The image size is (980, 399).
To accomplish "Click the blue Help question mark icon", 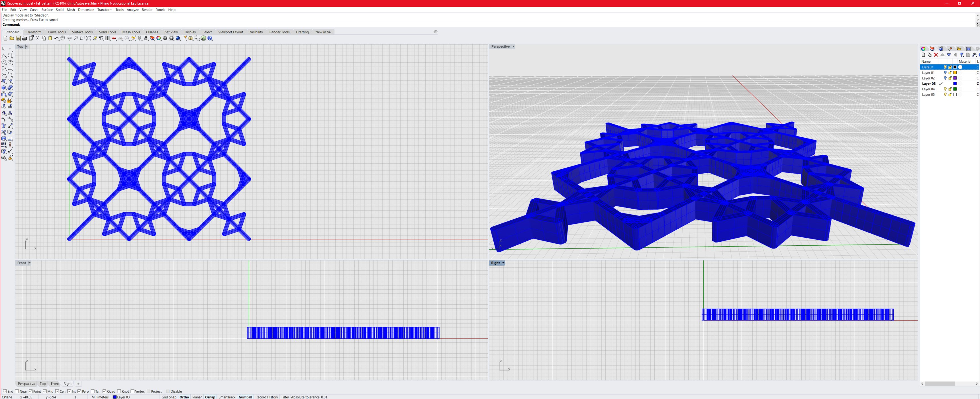I will (x=210, y=38).
